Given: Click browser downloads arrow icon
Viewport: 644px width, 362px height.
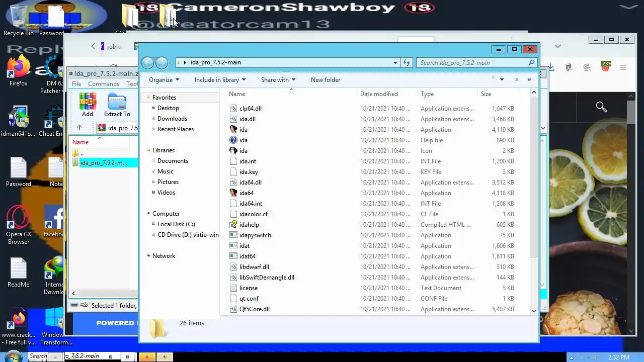Looking at the screenshot, I should [x=551, y=67].
